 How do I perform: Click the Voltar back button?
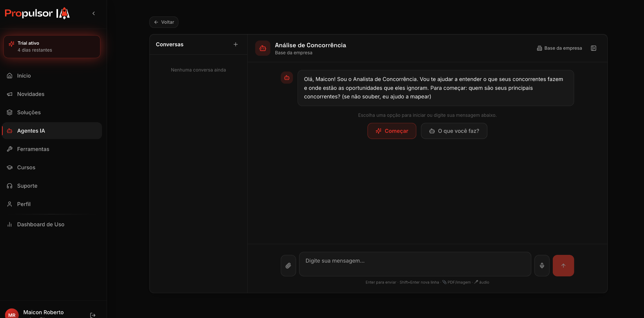[164, 22]
